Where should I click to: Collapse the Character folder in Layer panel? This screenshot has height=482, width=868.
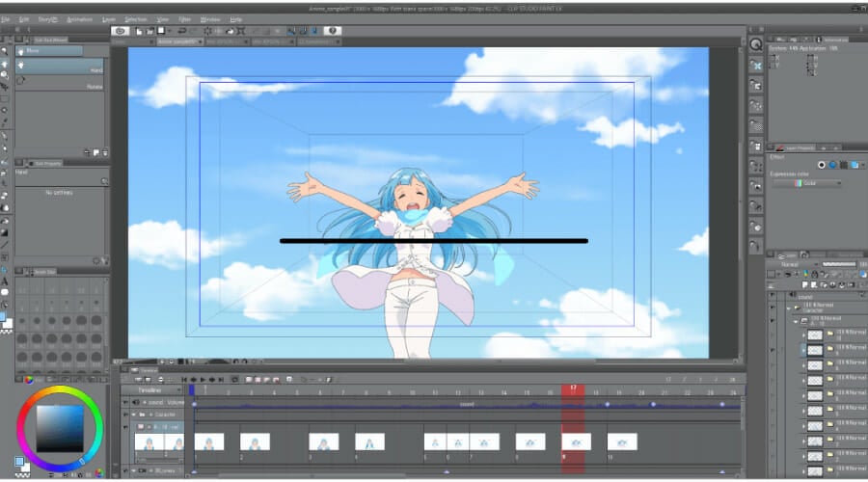789,308
